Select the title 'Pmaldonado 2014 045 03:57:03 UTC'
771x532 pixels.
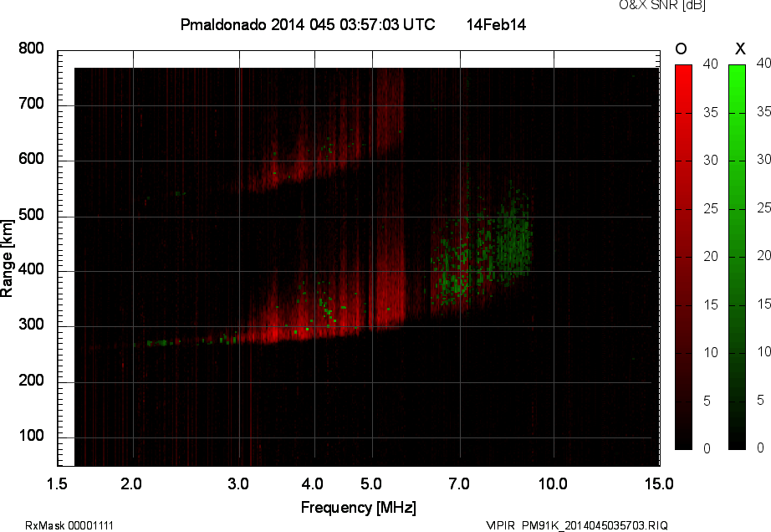coord(308,24)
